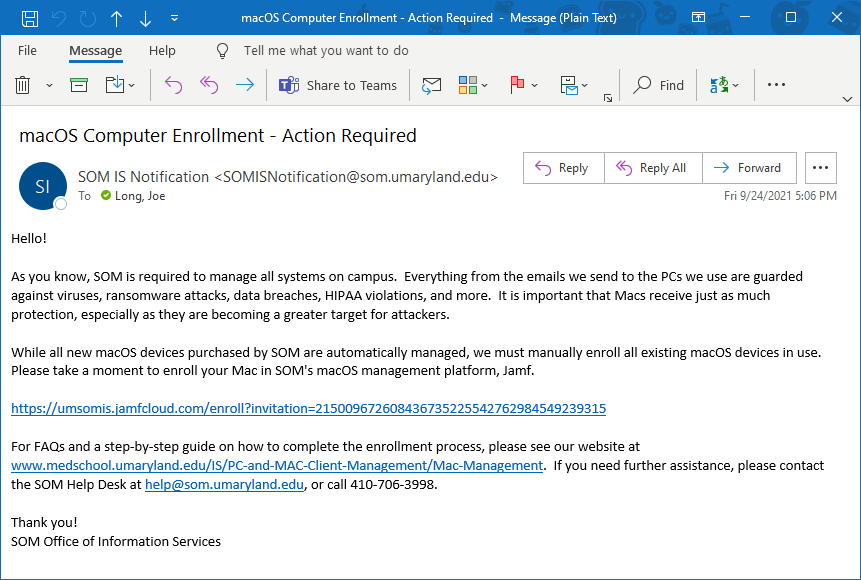The width and height of the screenshot is (861, 580).
Task: Click the help@som.umaryland.edu email link
Action: coord(224,484)
